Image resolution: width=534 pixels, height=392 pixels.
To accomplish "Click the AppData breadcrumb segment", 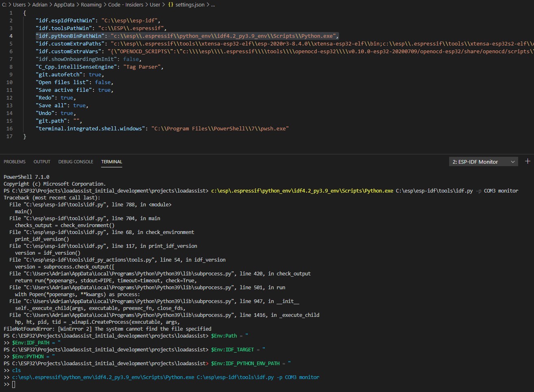I will [64, 4].
